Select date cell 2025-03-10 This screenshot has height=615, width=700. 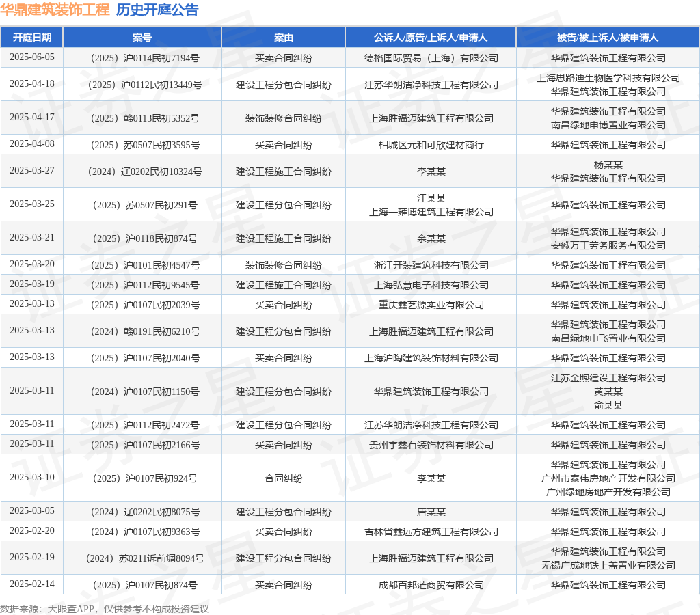32,477
